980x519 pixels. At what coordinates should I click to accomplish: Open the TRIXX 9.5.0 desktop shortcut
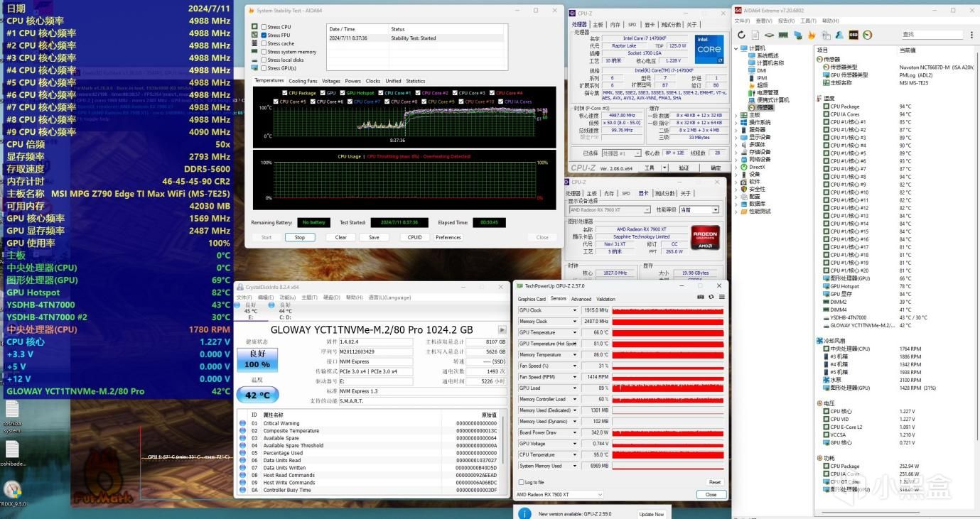pyautogui.click(x=12, y=493)
